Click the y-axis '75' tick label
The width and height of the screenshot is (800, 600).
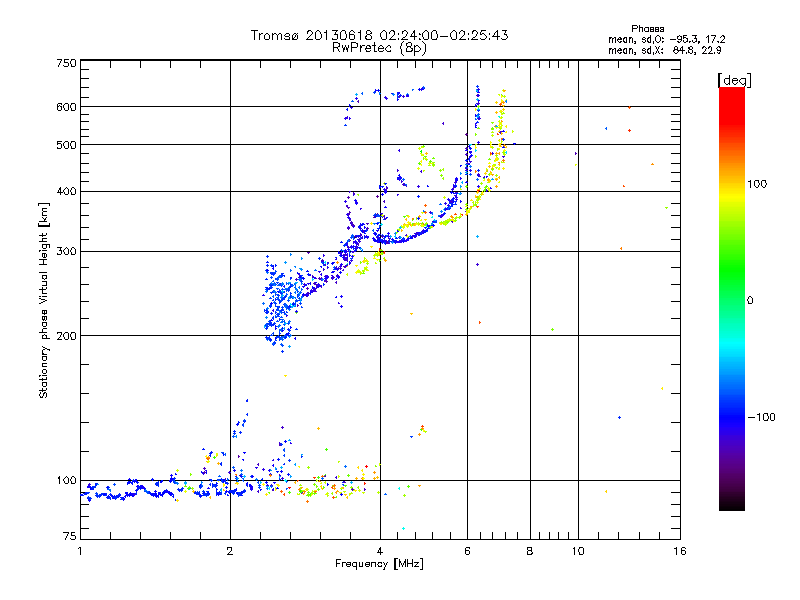(x=70, y=536)
